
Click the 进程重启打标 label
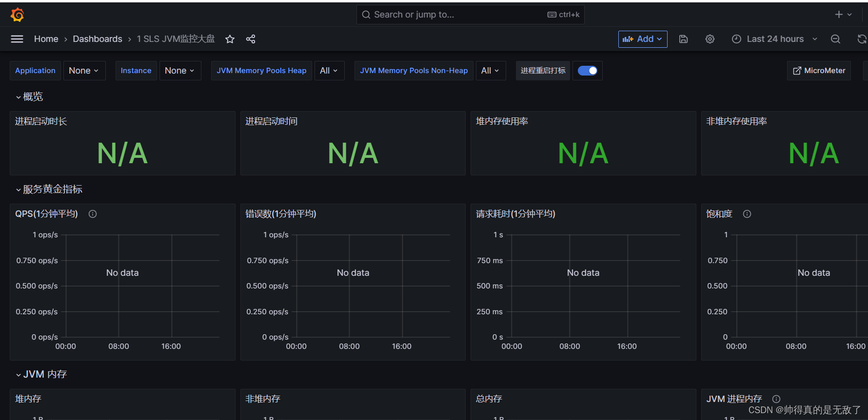[x=543, y=71]
